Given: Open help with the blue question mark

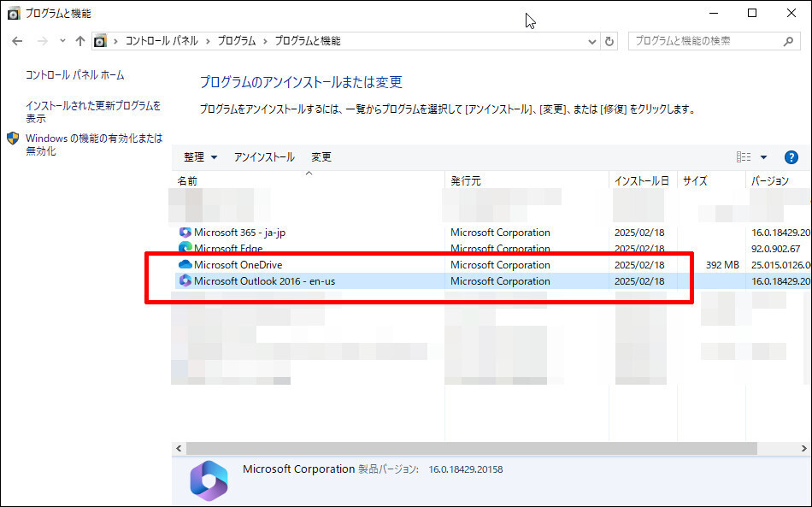Looking at the screenshot, I should pyautogui.click(x=791, y=157).
